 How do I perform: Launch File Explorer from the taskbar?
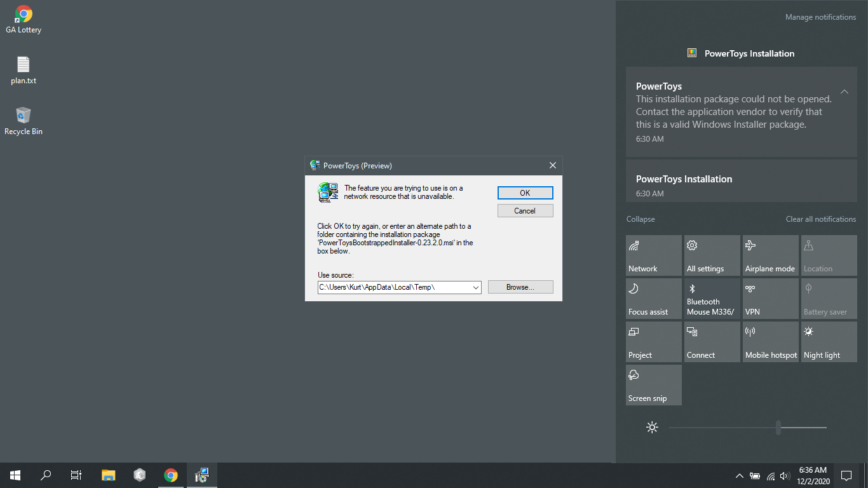point(108,475)
